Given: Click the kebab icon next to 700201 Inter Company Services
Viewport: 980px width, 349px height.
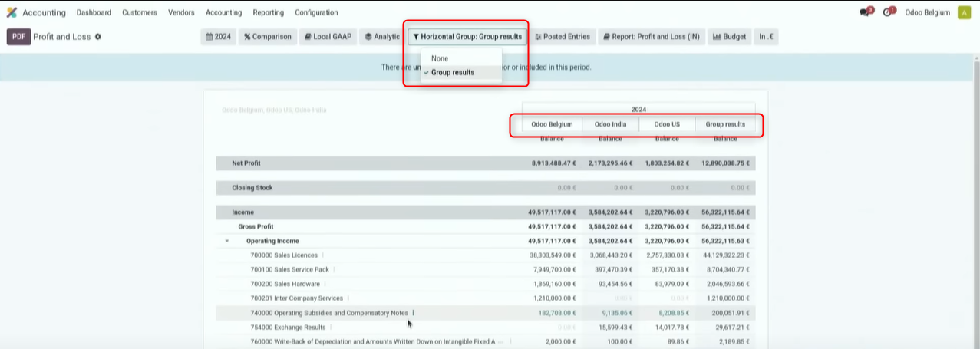Looking at the screenshot, I should [x=348, y=298].
